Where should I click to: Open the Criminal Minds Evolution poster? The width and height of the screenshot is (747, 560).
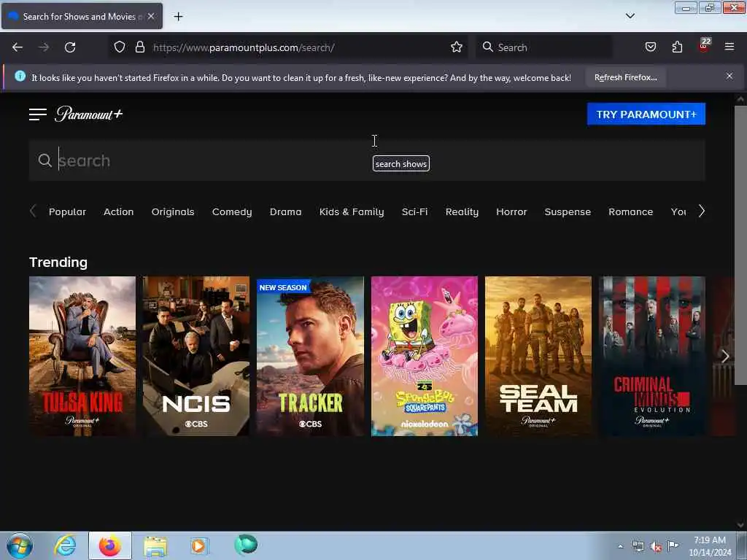(x=652, y=356)
